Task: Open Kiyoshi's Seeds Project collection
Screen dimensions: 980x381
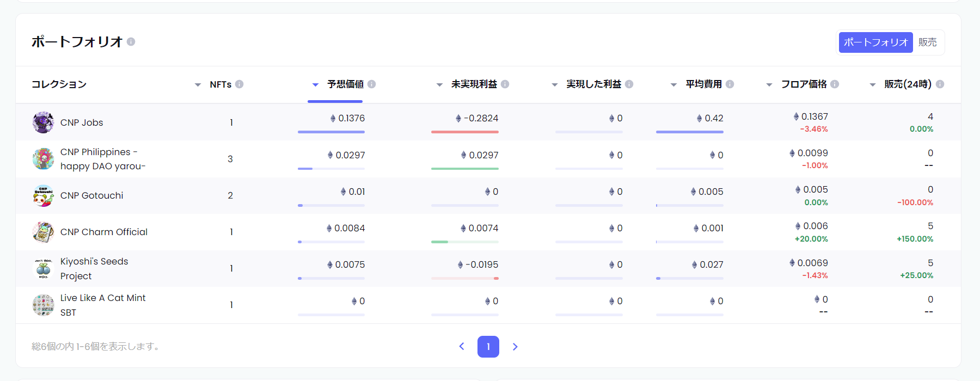Action: (94, 268)
